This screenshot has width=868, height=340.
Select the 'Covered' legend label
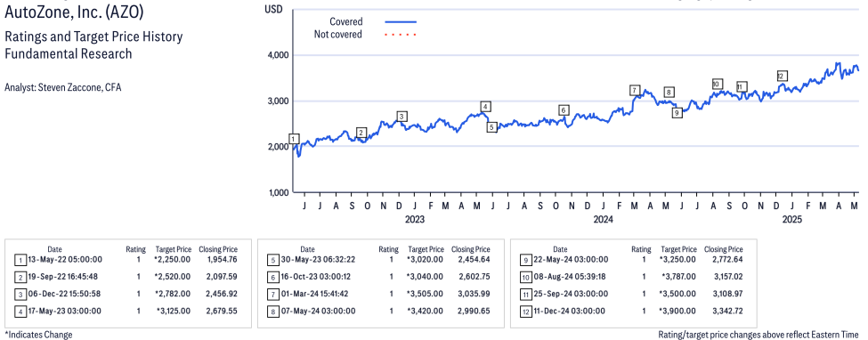[x=346, y=22]
